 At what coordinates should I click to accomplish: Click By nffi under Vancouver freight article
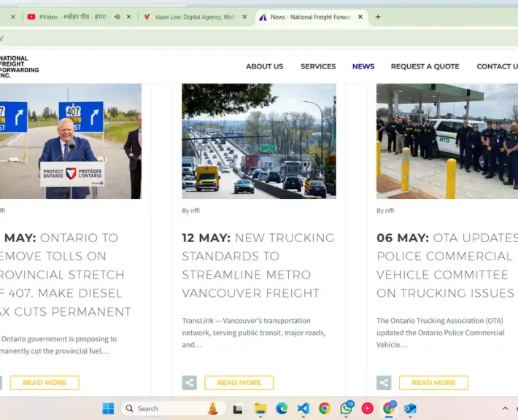[191, 211]
